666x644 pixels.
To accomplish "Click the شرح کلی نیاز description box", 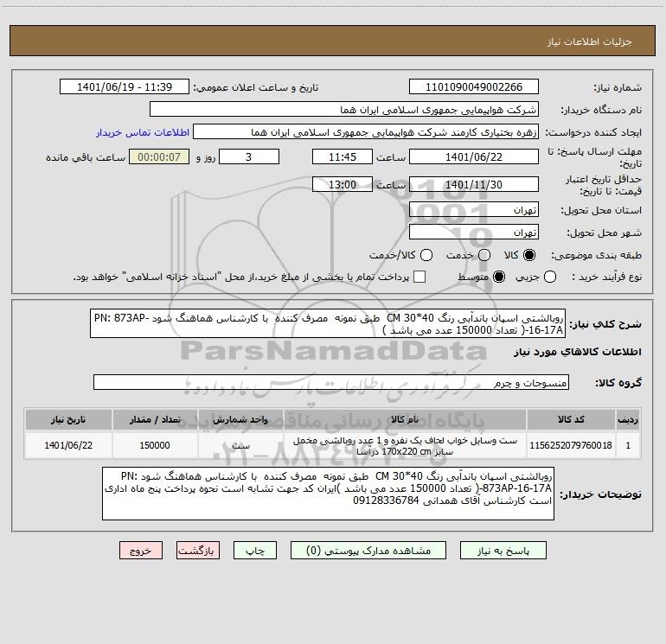I will (328, 323).
